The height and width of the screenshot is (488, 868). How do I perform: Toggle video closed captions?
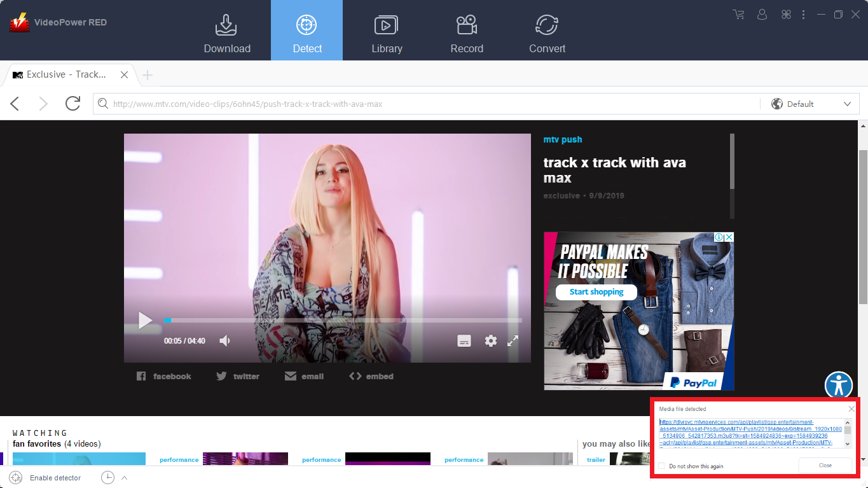pos(464,341)
